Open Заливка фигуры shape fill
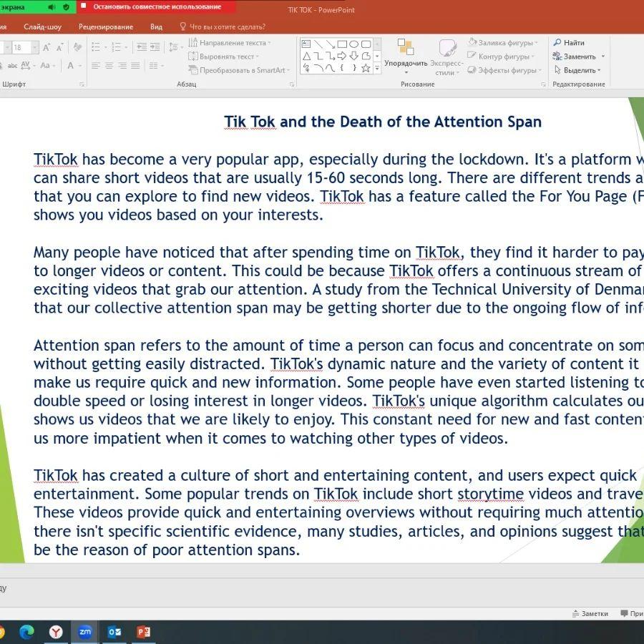 (503, 43)
